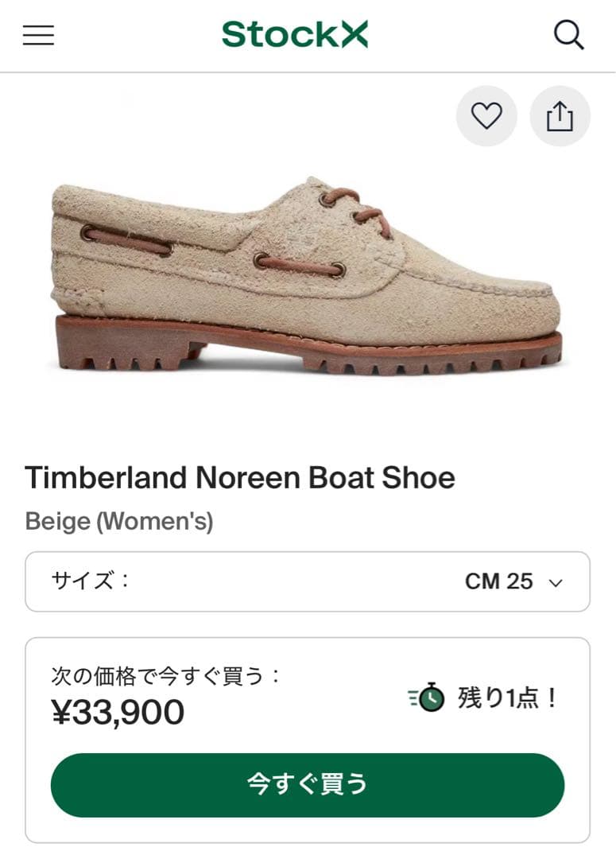Open the main menu from the top bar
This screenshot has height=859, width=616.
point(37,35)
